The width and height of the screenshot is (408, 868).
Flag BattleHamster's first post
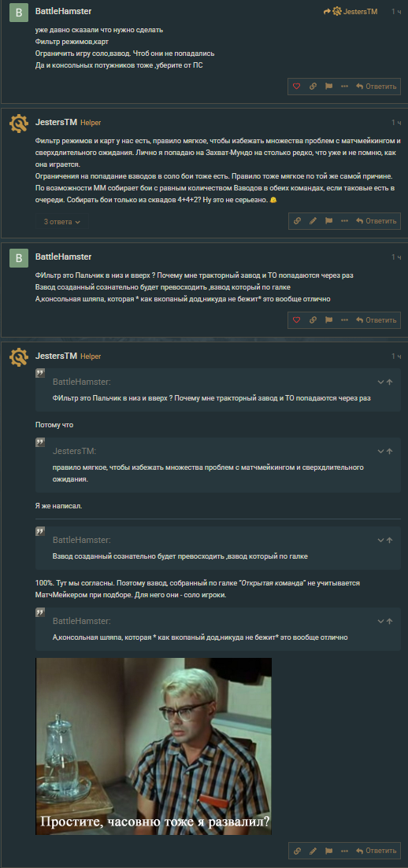pos(328,87)
